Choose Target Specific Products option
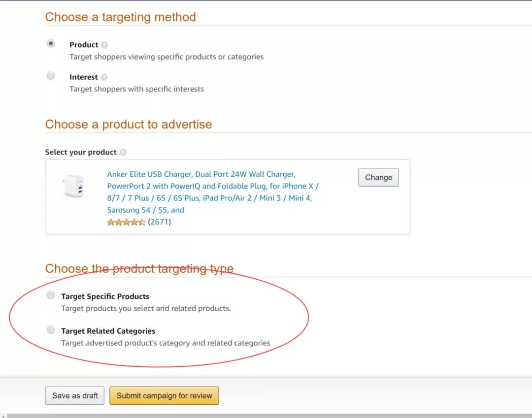This screenshot has height=418, width=532. 51,295
